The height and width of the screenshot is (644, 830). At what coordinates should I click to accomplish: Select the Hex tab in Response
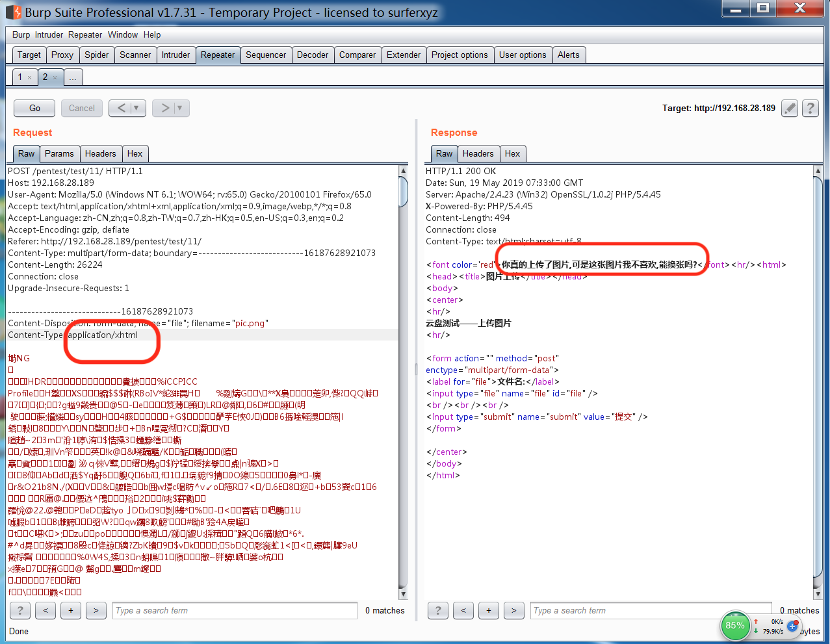coord(513,153)
